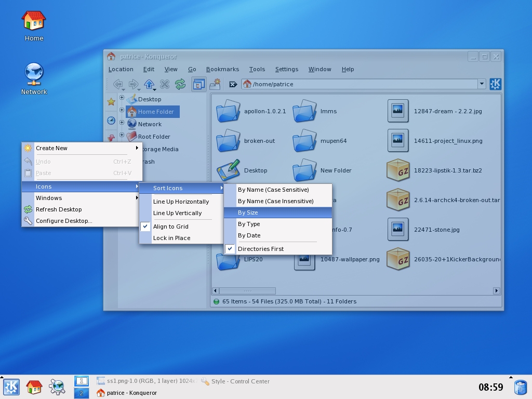Reload the folder with green refresh icon
Image resolution: width=532 pixels, height=399 pixels.
point(180,84)
